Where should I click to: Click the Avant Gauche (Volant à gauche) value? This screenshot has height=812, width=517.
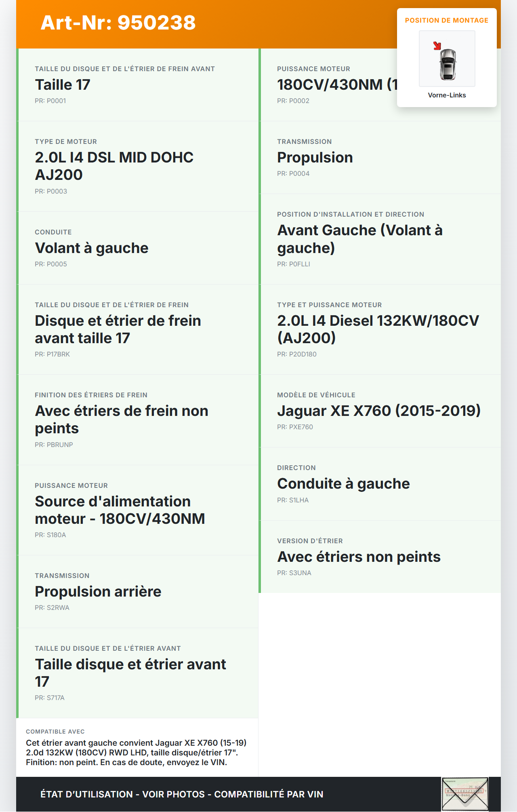tap(359, 239)
